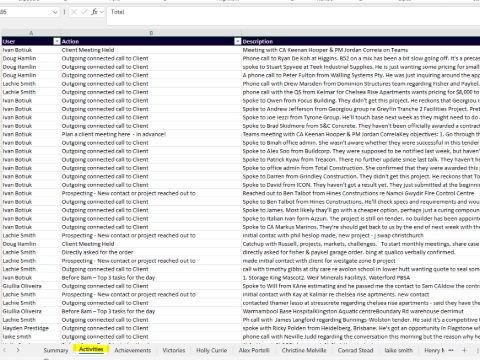
Task: Select Hayden Prestidge user cell
Action: click(31, 328)
